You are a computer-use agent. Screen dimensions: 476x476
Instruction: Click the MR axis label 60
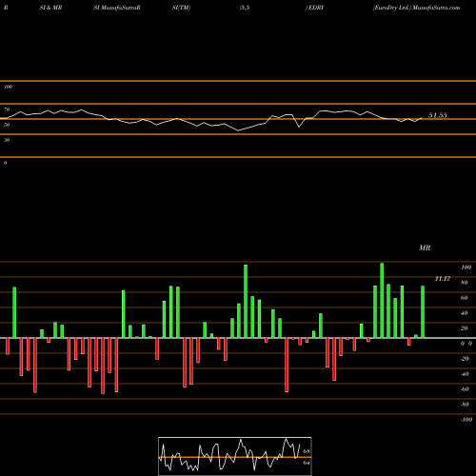[464, 298]
